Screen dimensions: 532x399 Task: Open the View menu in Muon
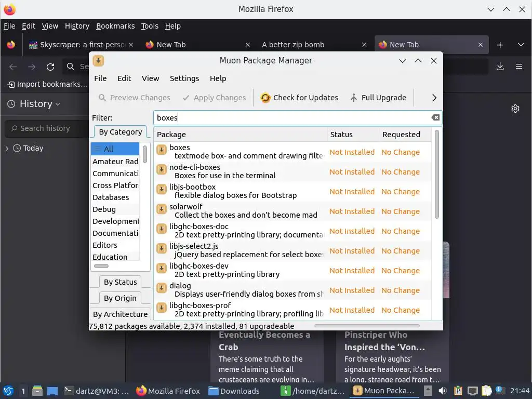click(150, 78)
